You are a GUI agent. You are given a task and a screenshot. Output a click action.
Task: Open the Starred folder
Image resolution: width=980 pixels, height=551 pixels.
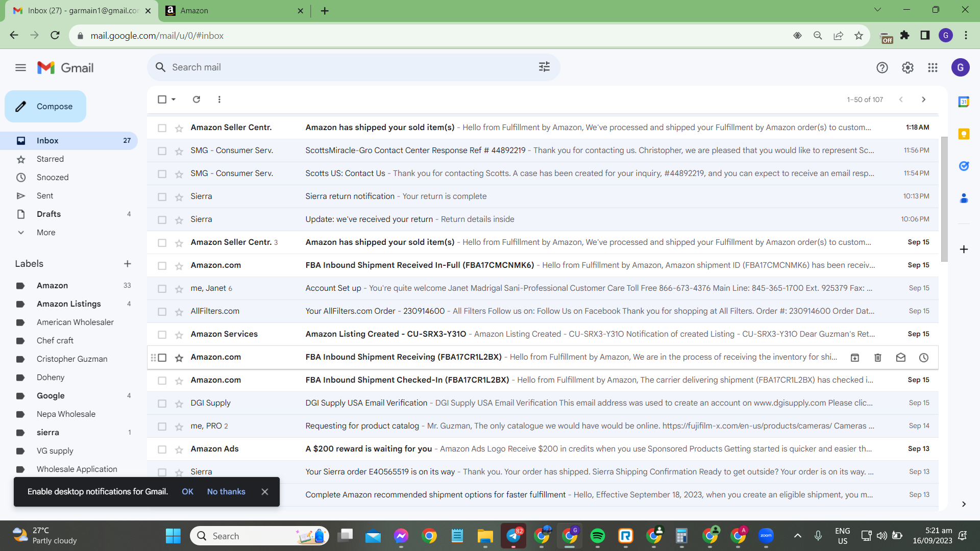pos(69,159)
